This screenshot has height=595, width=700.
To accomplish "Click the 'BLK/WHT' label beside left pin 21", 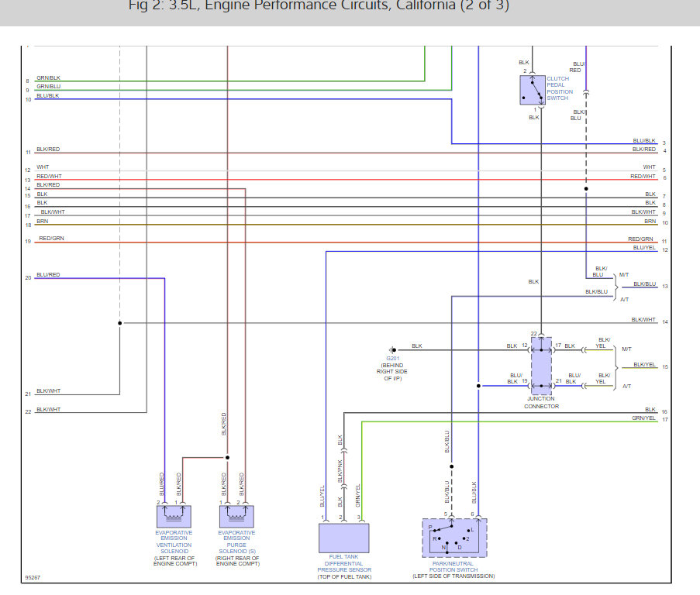I will point(48,390).
